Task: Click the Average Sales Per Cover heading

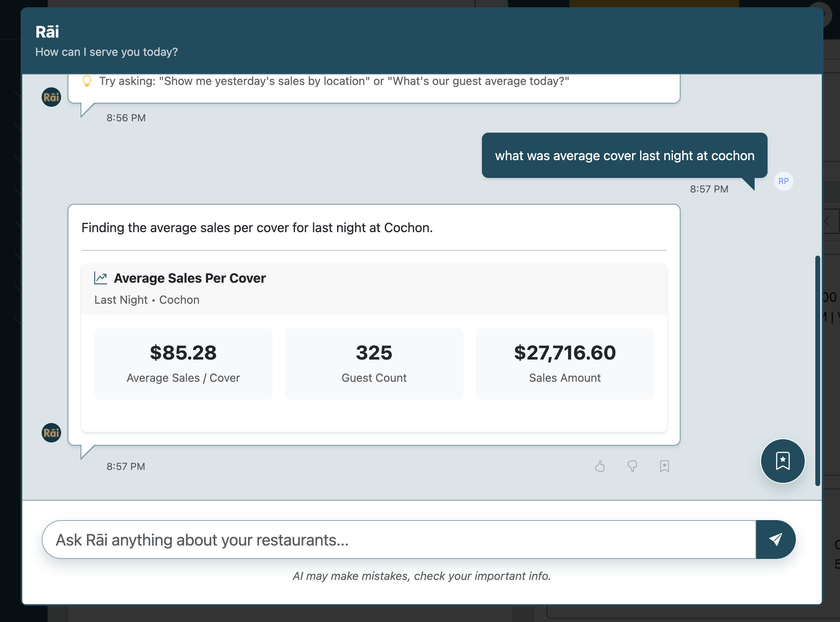Action: coord(190,278)
